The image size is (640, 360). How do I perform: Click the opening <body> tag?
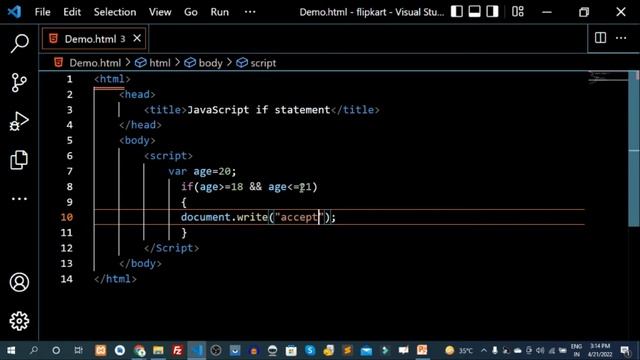pos(137,140)
